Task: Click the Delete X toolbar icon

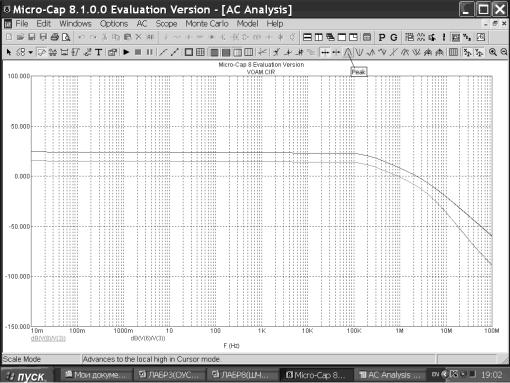Action: pos(139,37)
